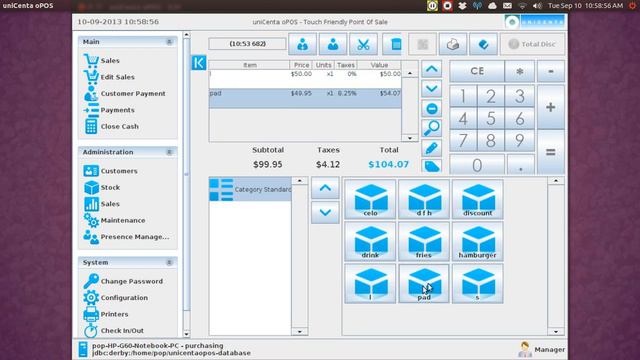
Task: Add product s
Action: (478, 284)
